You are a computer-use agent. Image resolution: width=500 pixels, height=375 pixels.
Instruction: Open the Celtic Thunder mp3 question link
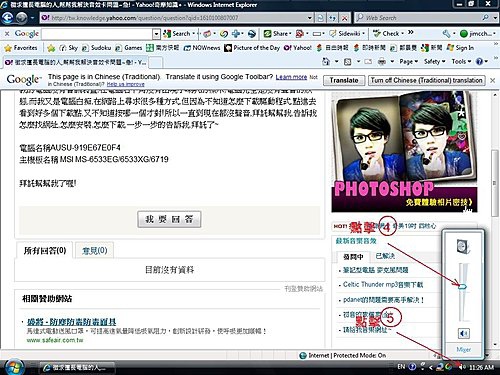click(x=383, y=284)
